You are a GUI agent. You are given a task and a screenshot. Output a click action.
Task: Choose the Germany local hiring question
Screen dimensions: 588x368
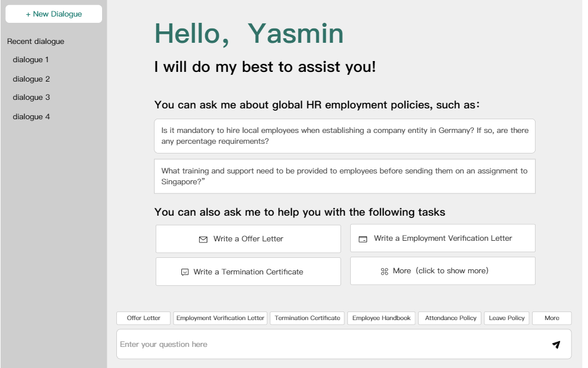[344, 136]
